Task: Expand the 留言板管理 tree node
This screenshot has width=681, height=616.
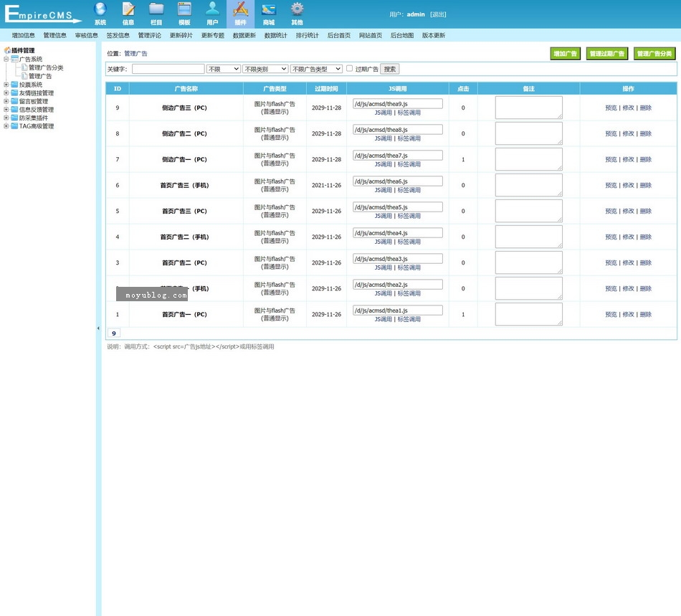Action: click(x=6, y=101)
